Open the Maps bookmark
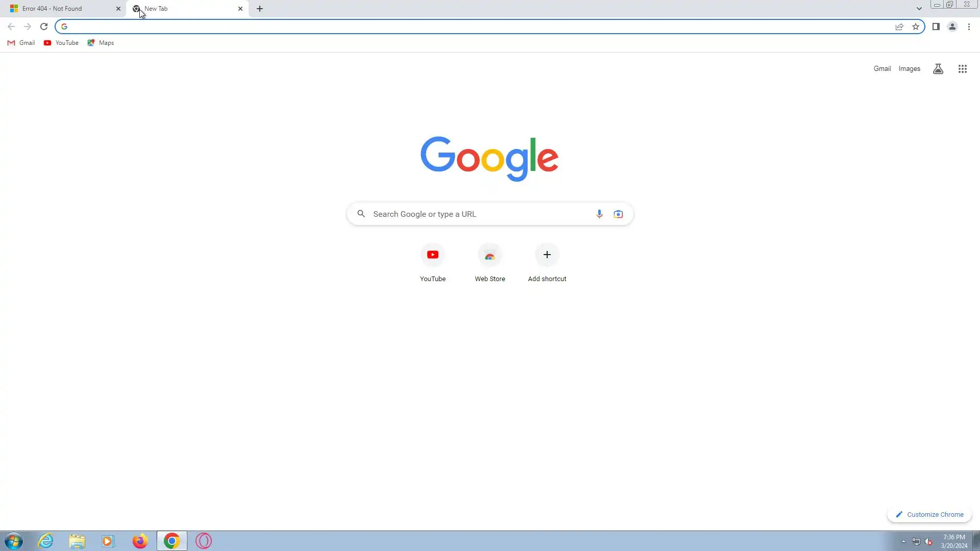 tap(101, 43)
